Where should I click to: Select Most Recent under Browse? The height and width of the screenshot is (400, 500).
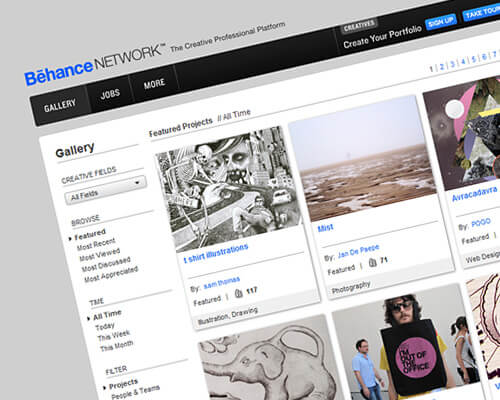(x=96, y=243)
